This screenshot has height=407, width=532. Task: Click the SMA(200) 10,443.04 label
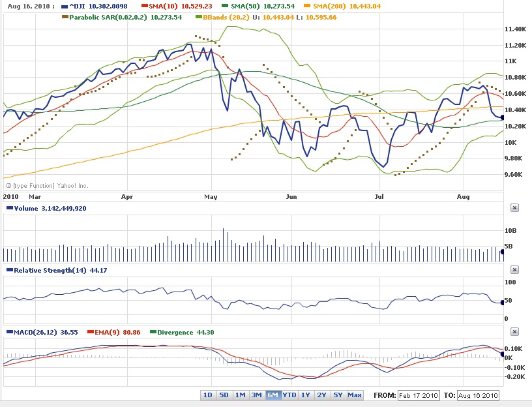(346, 6)
